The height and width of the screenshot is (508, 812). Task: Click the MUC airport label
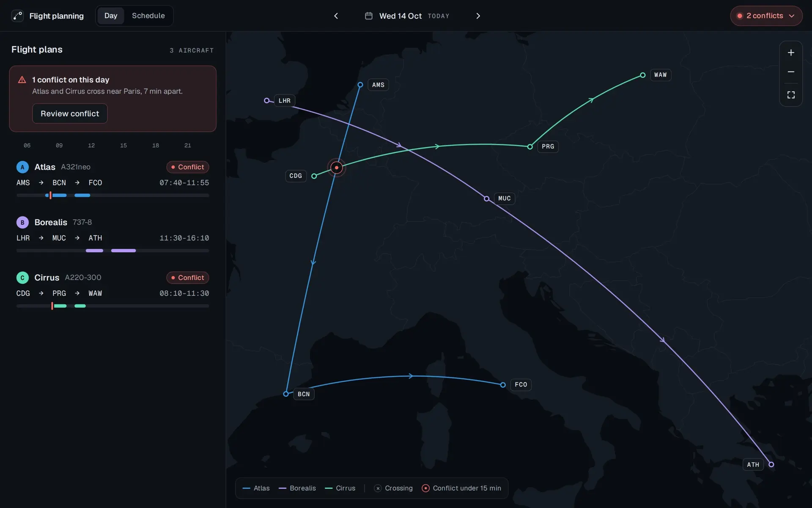505,198
